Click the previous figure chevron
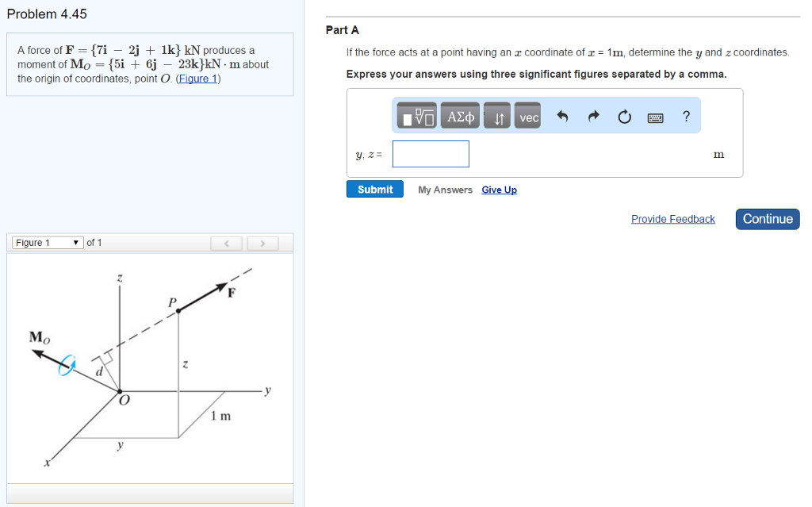 click(x=226, y=243)
